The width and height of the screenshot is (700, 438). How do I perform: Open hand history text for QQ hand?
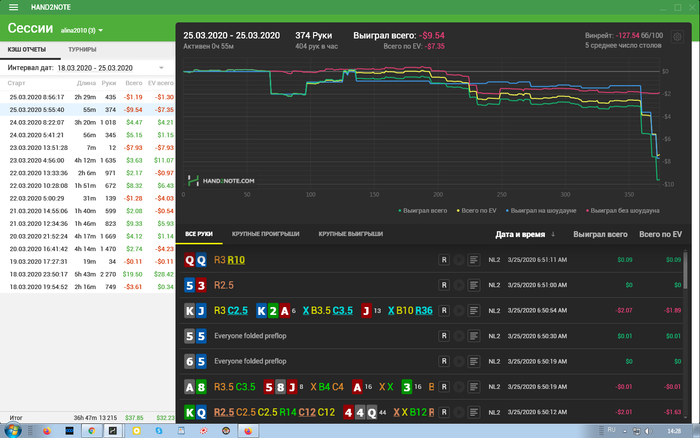coord(474,260)
